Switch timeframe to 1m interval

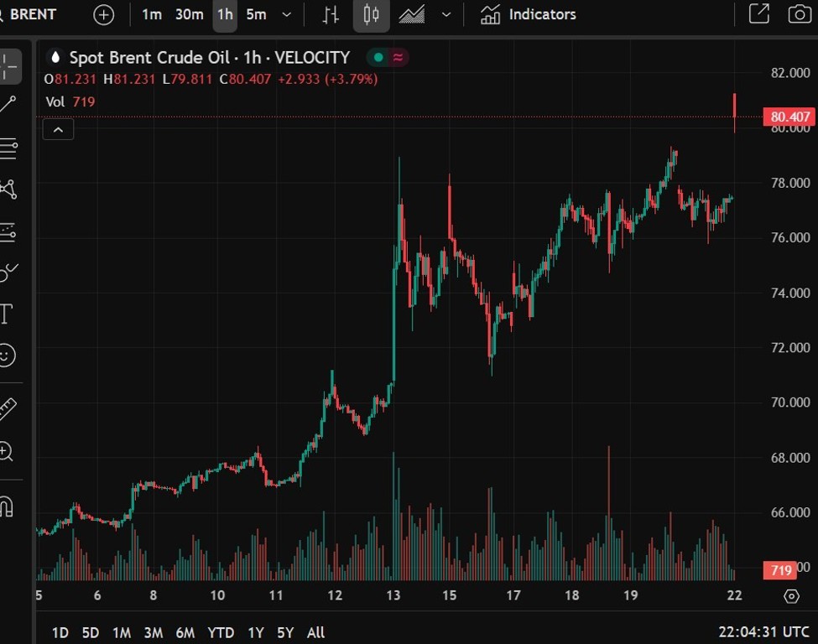point(152,14)
